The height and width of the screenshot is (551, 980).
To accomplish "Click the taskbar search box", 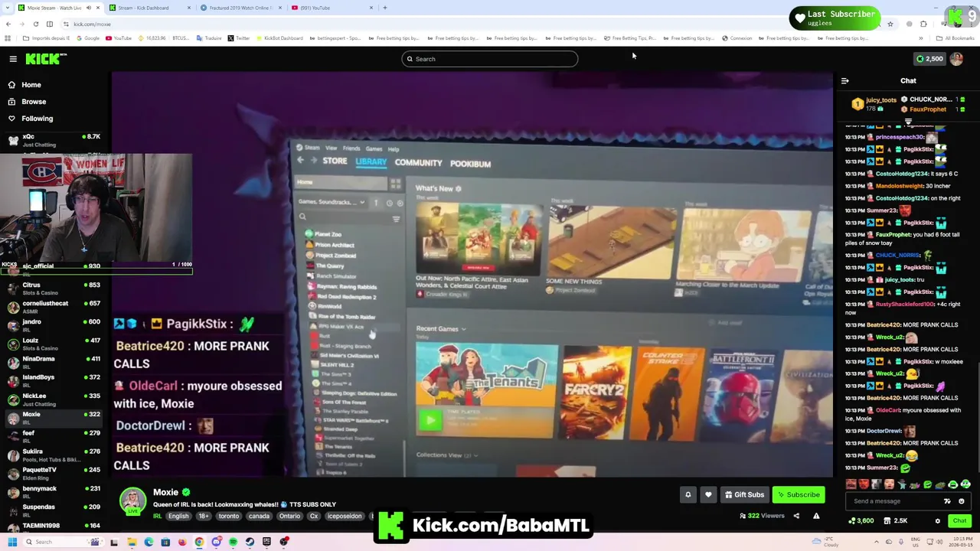I will [x=65, y=542].
